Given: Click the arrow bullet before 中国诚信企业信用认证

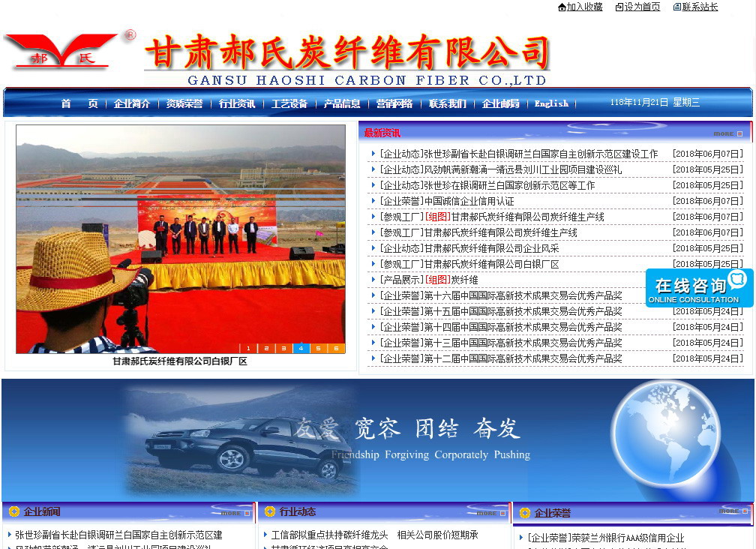Looking at the screenshot, I should 373,201.
